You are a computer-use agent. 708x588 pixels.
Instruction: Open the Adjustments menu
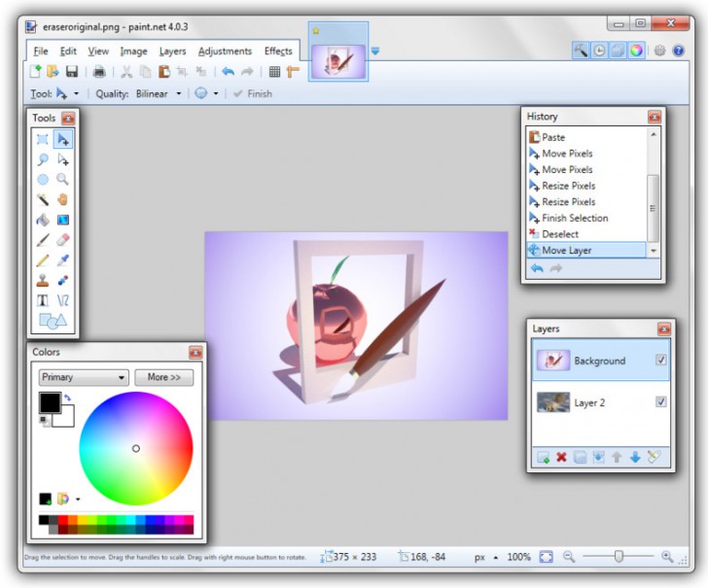click(x=225, y=52)
